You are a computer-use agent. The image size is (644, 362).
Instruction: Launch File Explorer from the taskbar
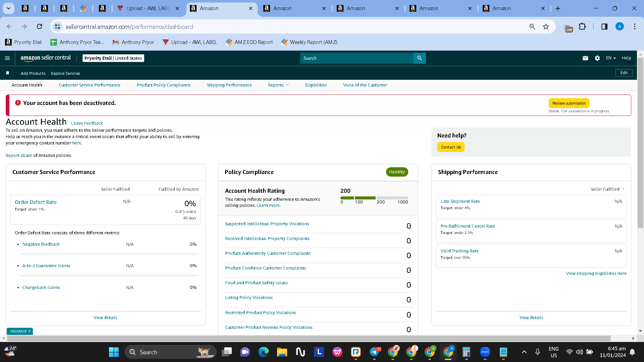(282, 352)
